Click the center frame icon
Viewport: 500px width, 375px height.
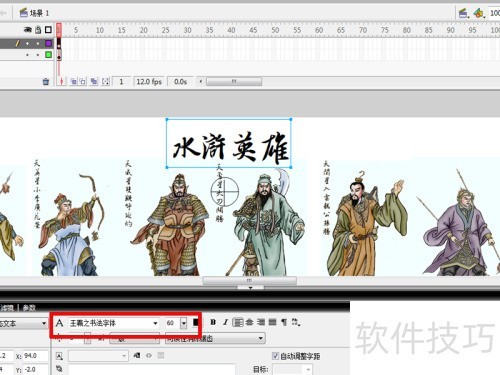(x=61, y=82)
